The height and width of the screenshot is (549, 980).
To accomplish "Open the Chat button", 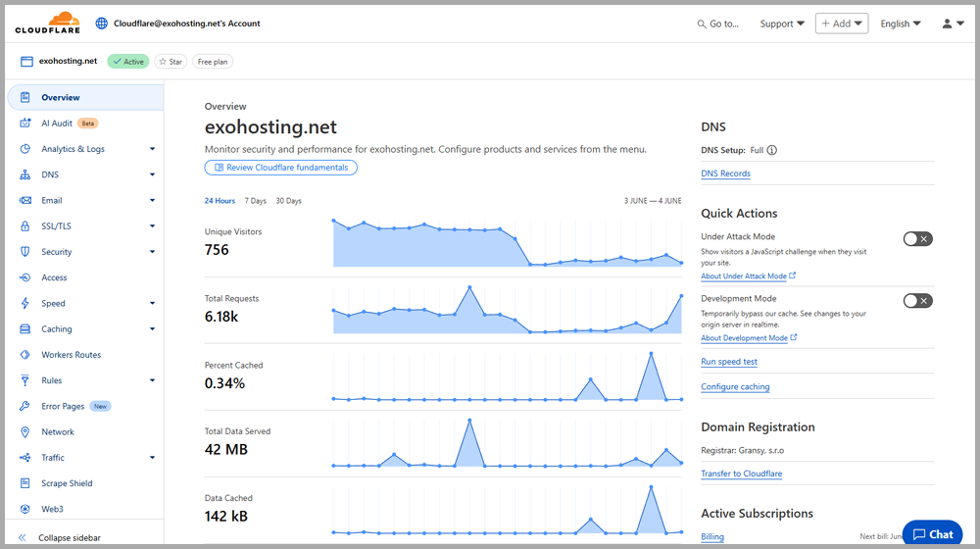I will (x=933, y=533).
